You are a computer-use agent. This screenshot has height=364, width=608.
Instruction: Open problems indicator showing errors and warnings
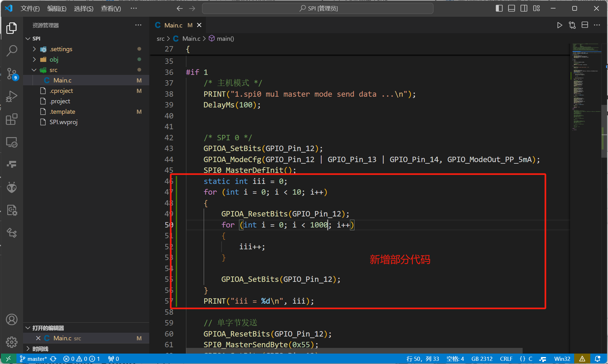82,359
